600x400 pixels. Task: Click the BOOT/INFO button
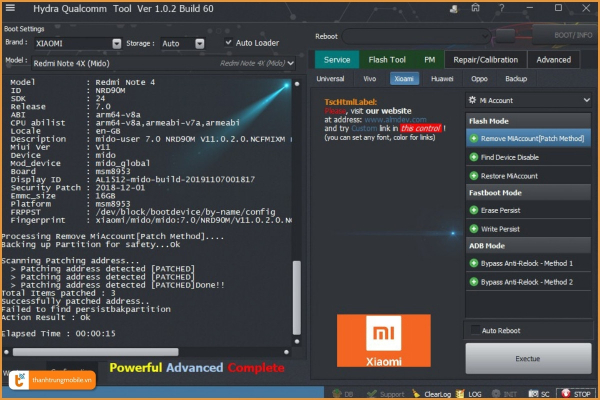pos(570,36)
